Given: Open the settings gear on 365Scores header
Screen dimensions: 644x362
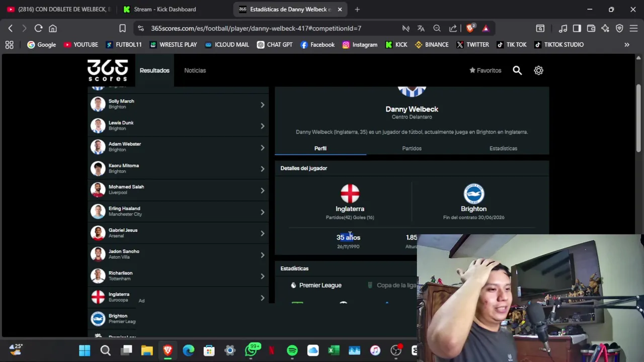Looking at the screenshot, I should pyautogui.click(x=538, y=70).
